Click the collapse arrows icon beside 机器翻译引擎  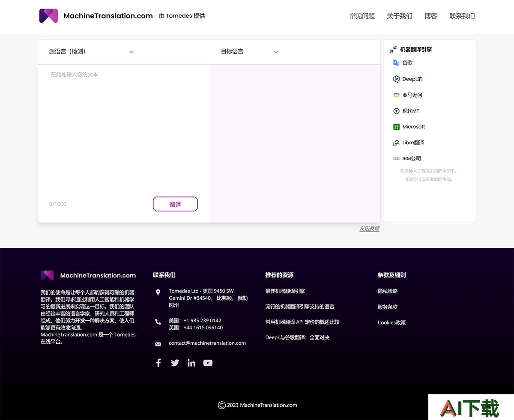tap(393, 50)
